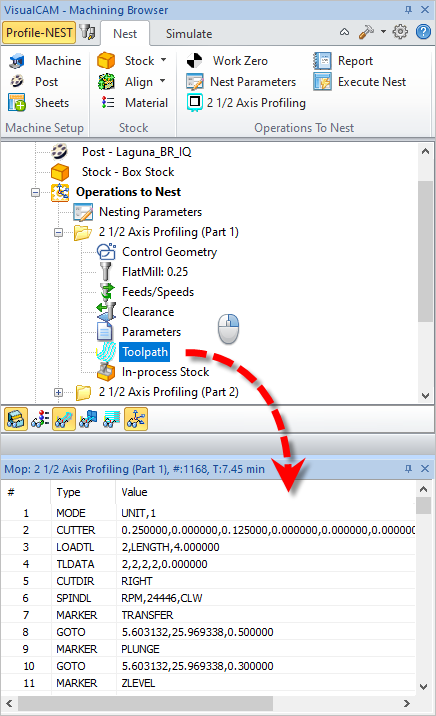436x716 pixels.
Task: Select In-process Stock tree item
Action: (165, 372)
